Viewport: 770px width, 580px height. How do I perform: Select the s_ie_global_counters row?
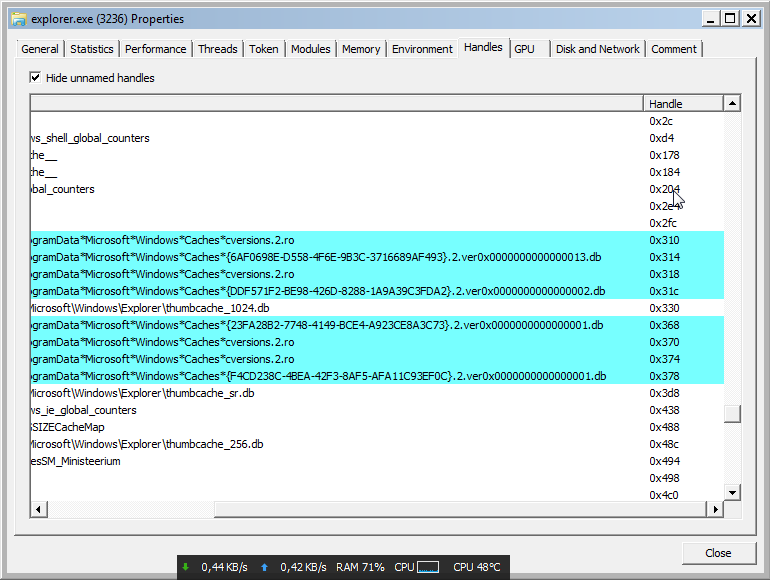click(377, 410)
